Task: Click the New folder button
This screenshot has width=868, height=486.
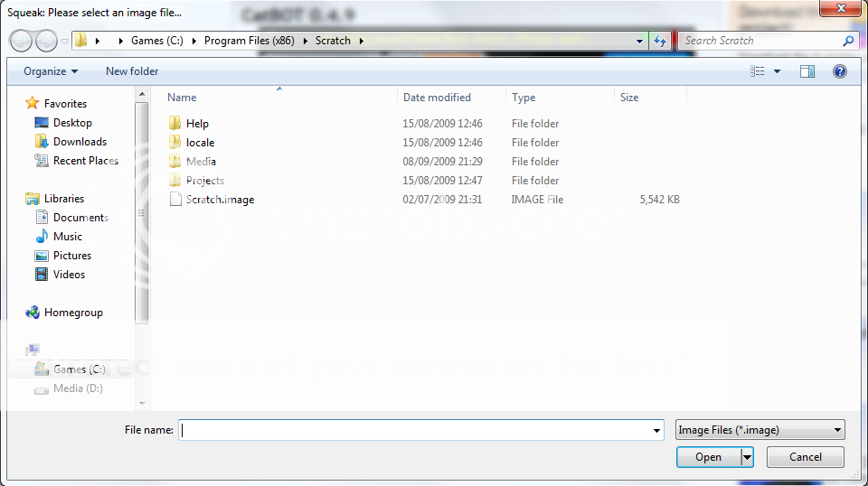Action: (x=132, y=71)
